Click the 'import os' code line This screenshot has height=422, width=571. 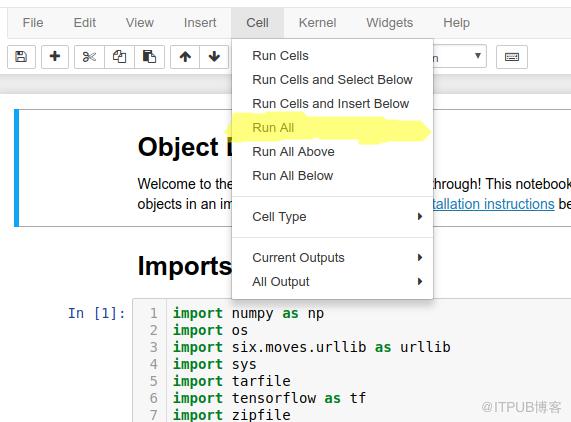(210, 330)
